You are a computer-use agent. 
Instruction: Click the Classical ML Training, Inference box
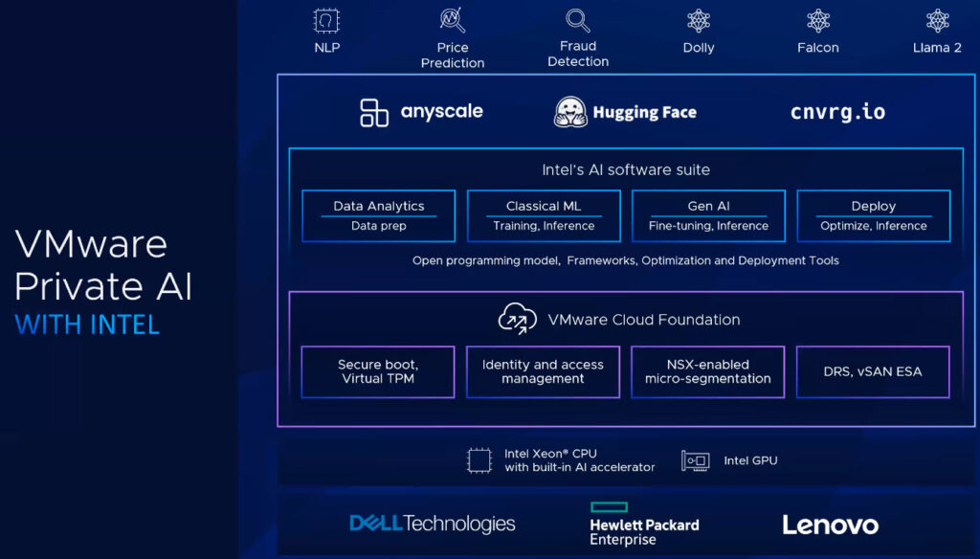click(543, 215)
